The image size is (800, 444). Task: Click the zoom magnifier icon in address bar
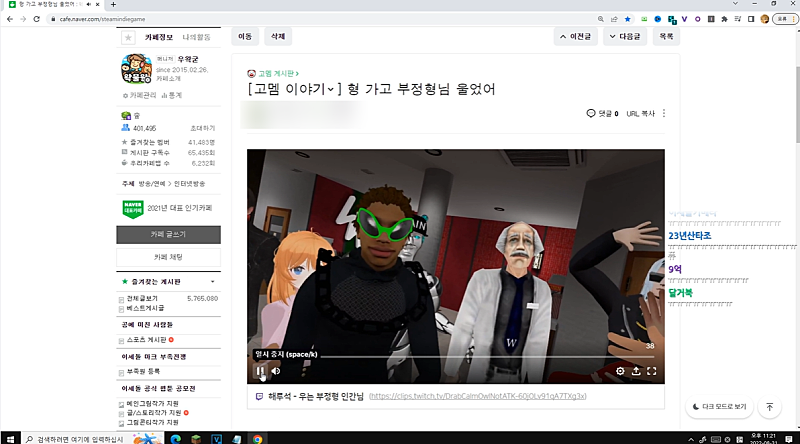[601, 19]
